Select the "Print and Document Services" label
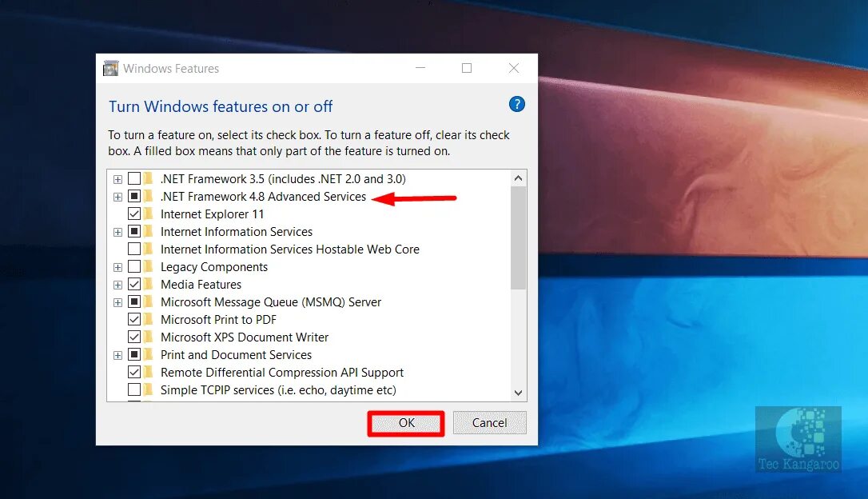 236,354
